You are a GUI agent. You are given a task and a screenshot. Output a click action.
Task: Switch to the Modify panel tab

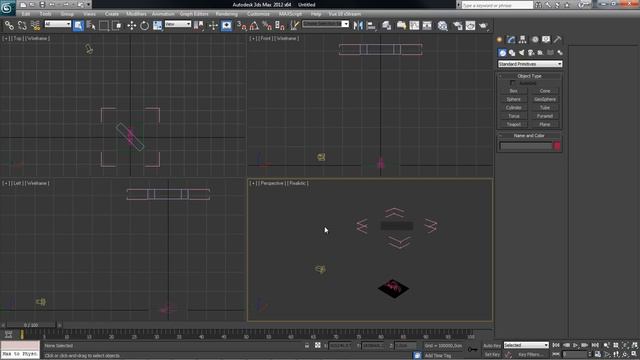click(x=511, y=40)
